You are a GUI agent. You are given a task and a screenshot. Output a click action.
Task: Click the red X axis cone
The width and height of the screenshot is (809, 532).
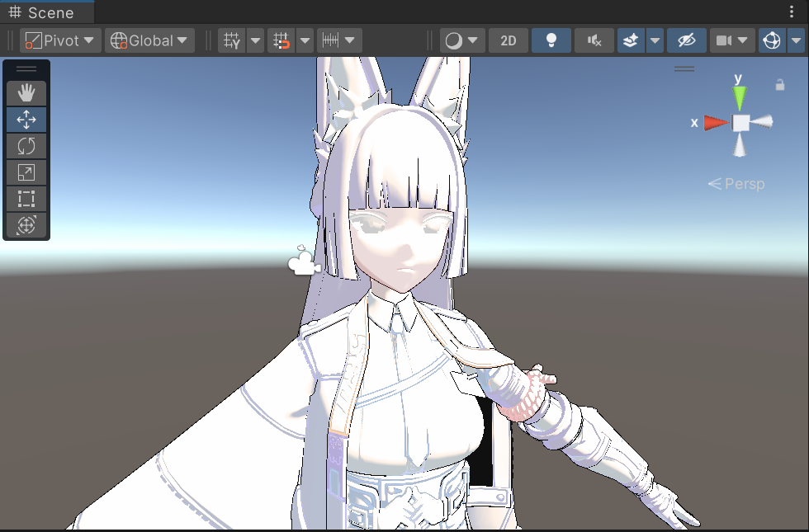pyautogui.click(x=717, y=123)
